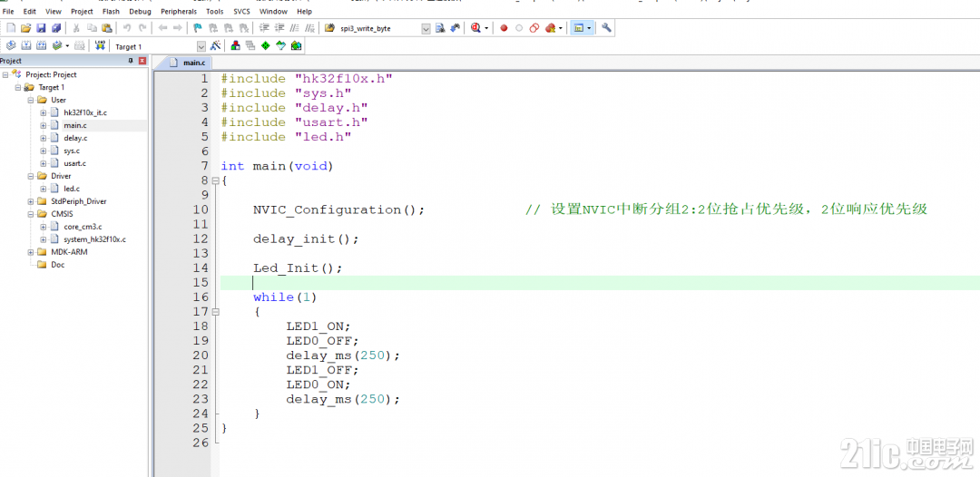
Task: Open Configuration with the wrench icon
Action: 606,27
